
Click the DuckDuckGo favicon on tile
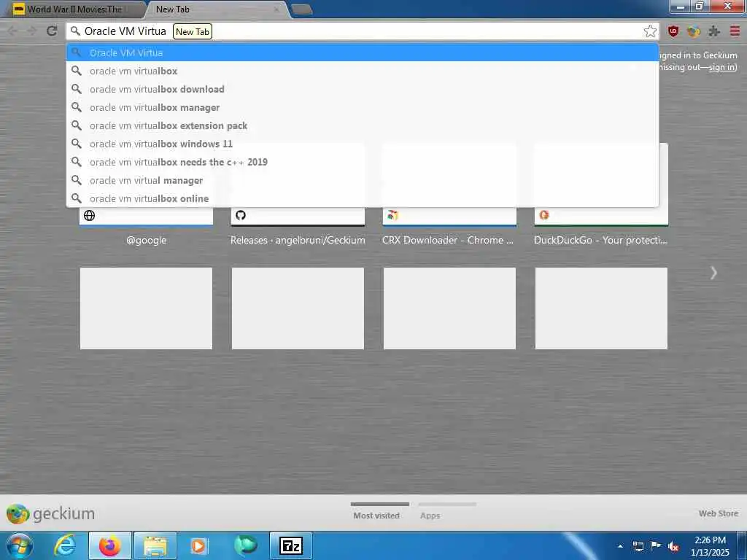coord(544,215)
